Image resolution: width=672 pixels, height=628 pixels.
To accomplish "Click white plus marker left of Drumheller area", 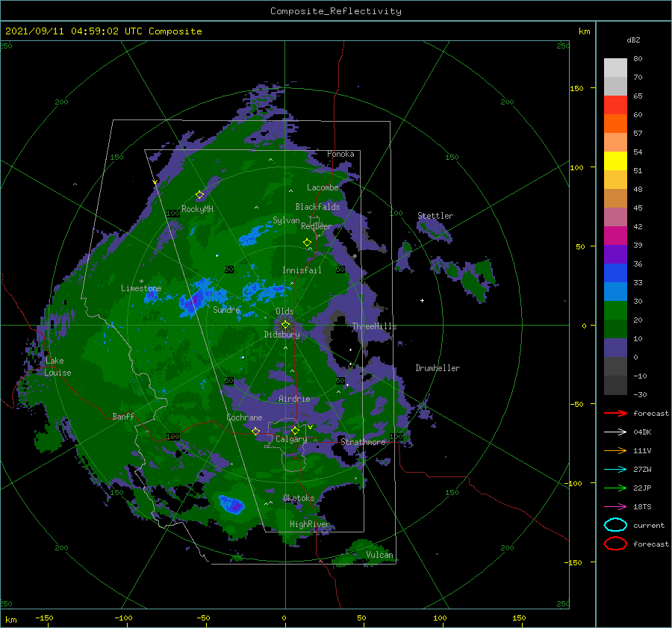I will 422,300.
